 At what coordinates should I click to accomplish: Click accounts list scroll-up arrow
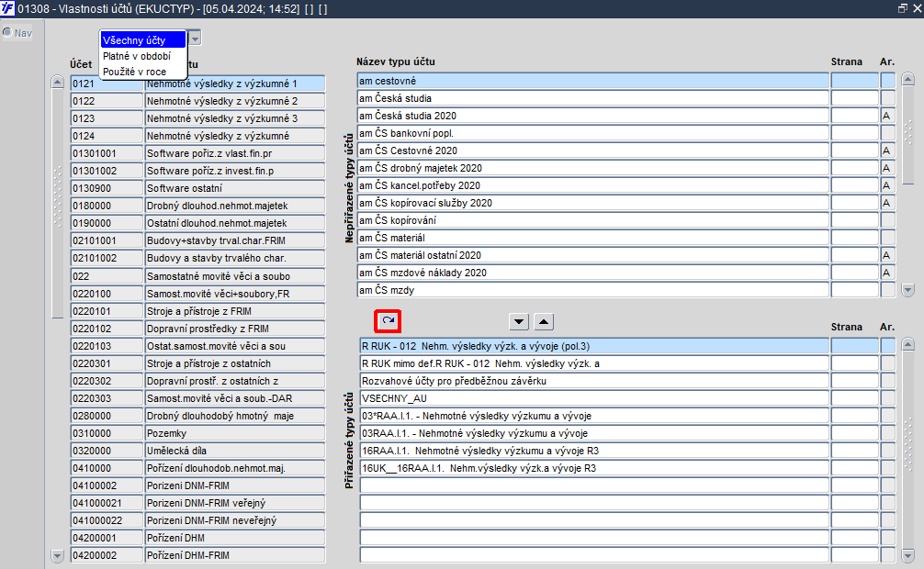tap(57, 82)
